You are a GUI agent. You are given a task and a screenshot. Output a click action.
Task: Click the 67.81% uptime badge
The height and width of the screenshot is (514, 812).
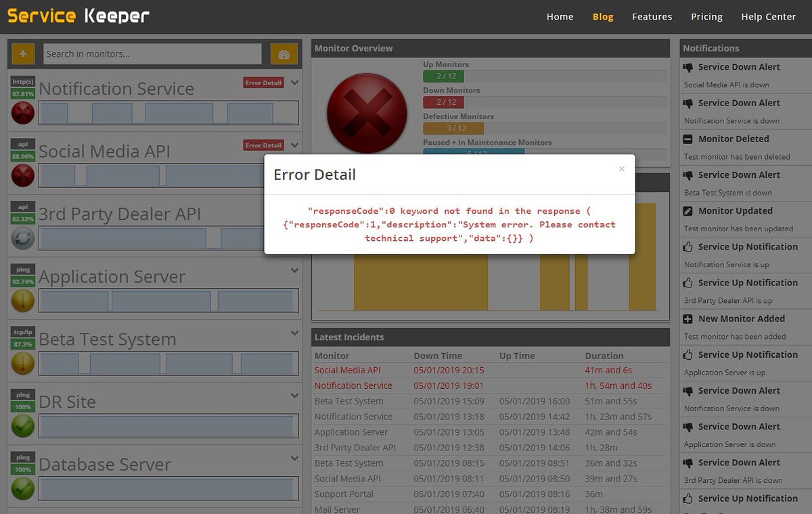click(23, 93)
